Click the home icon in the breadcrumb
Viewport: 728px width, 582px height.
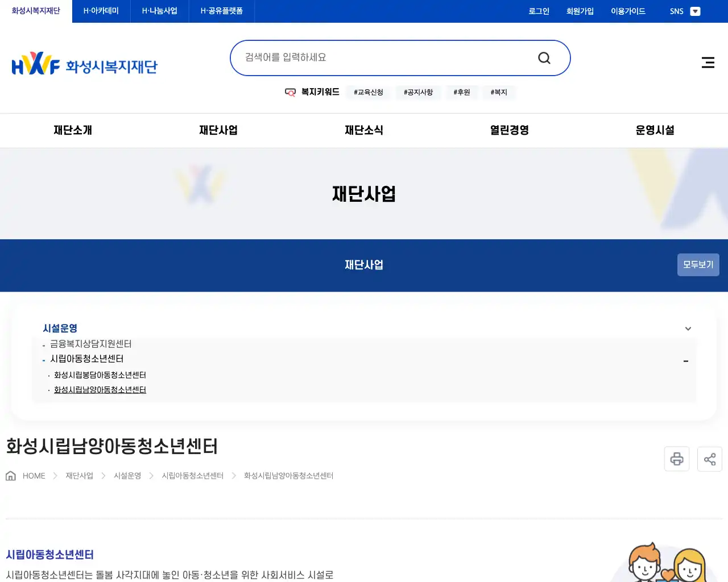coord(10,475)
